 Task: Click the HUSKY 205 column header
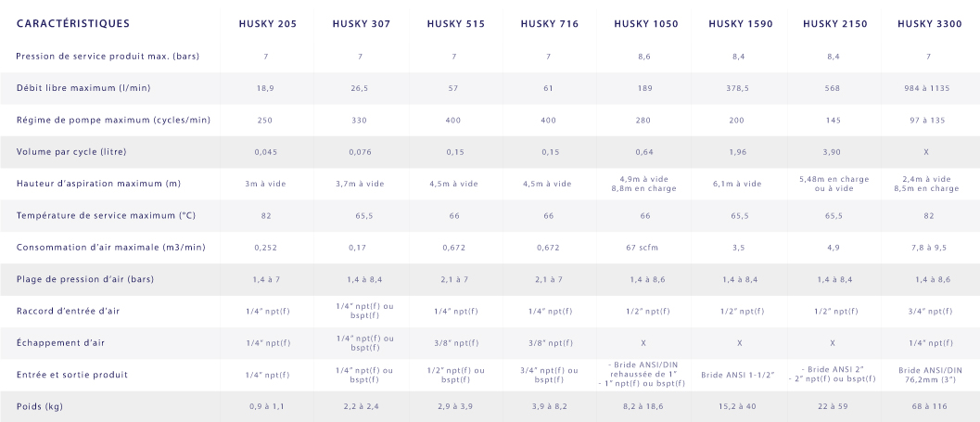pyautogui.click(x=268, y=24)
